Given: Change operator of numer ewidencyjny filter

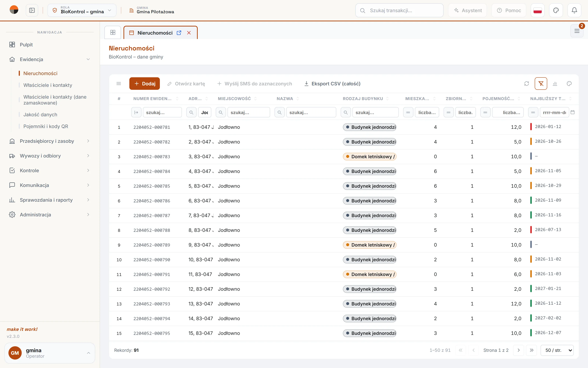Looking at the screenshot, I should click(136, 112).
